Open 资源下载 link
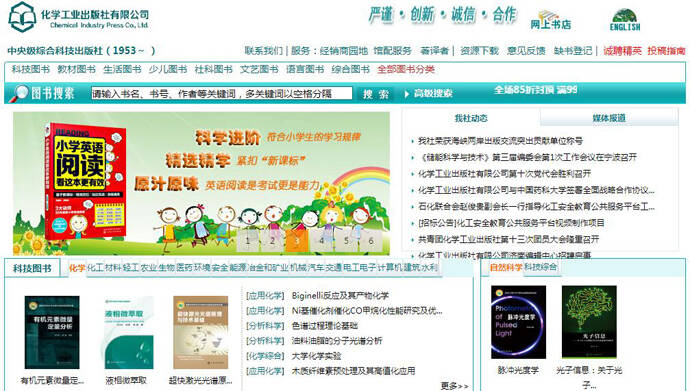Screen dimensions: 690x391 coord(479,51)
